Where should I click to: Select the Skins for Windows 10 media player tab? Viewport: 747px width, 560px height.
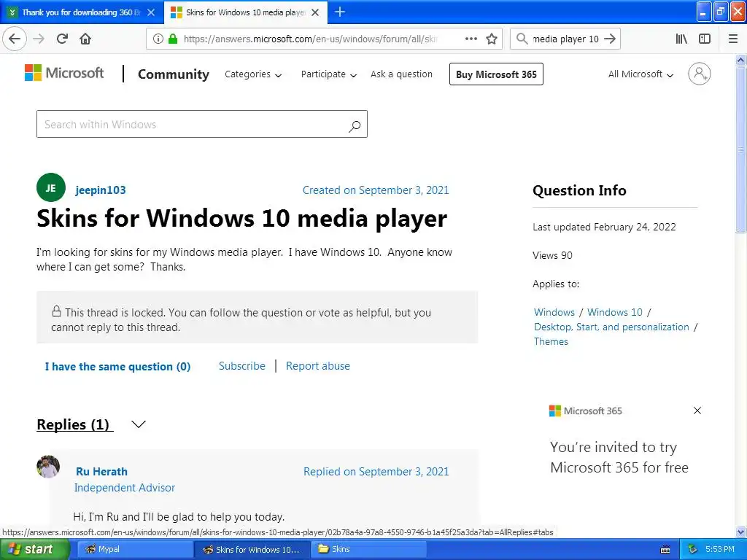245,12
